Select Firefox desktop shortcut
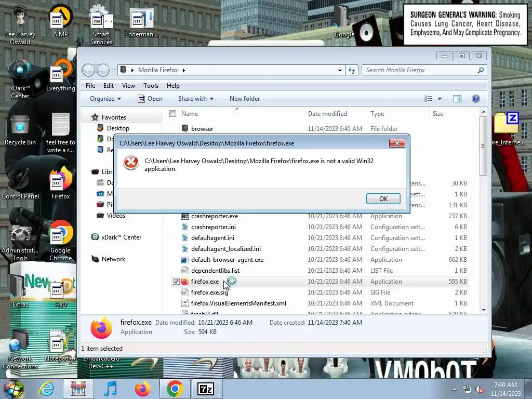The width and height of the screenshot is (532, 399). tap(60, 183)
